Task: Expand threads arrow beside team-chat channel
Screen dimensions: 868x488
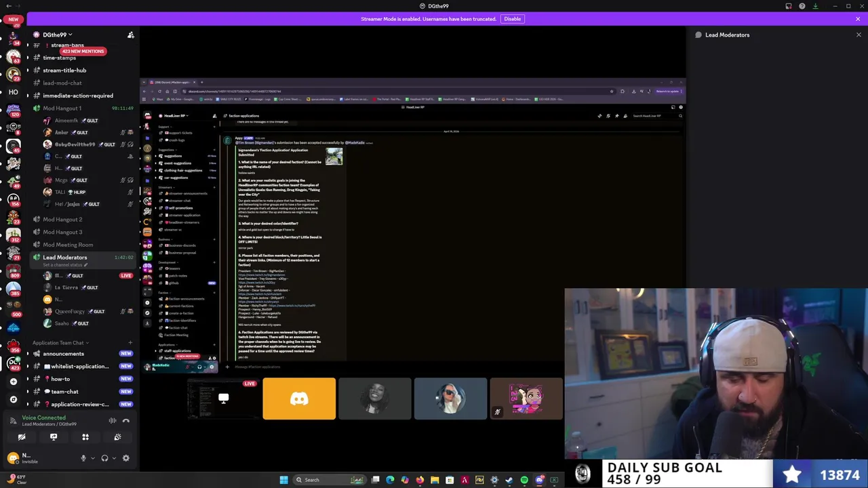Action: coord(28,392)
